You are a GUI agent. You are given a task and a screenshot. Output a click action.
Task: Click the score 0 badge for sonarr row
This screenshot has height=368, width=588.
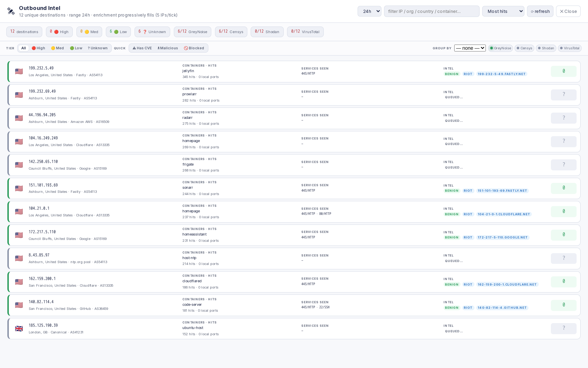[x=563, y=188]
